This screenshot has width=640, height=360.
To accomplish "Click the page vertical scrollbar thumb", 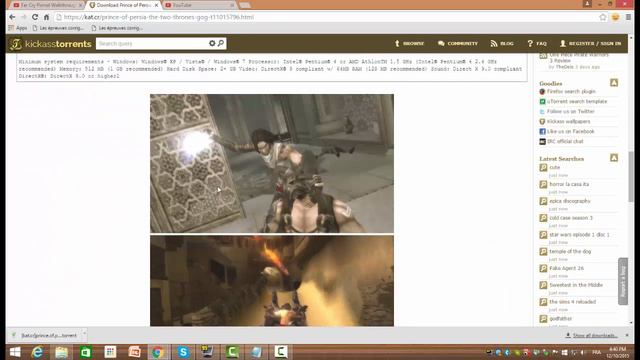I will point(631,176).
